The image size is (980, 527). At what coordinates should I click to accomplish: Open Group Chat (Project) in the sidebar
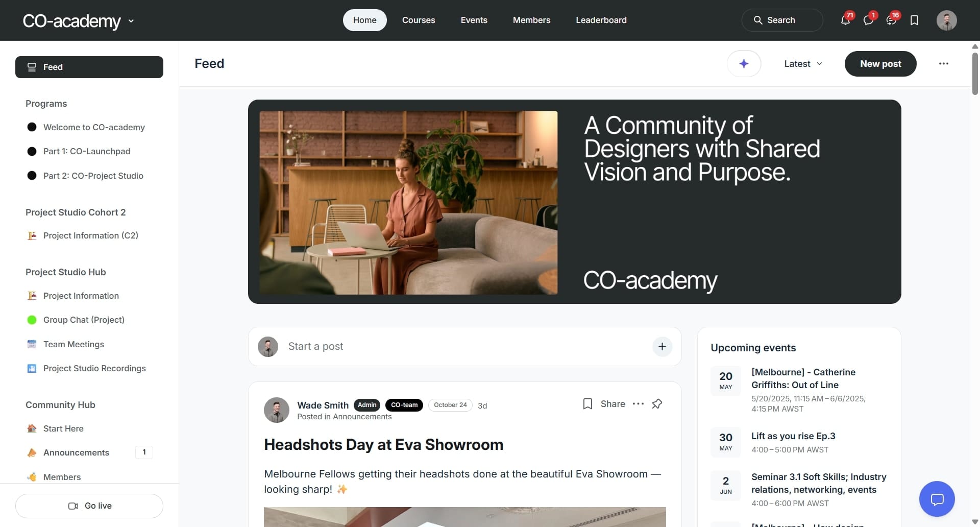point(84,320)
